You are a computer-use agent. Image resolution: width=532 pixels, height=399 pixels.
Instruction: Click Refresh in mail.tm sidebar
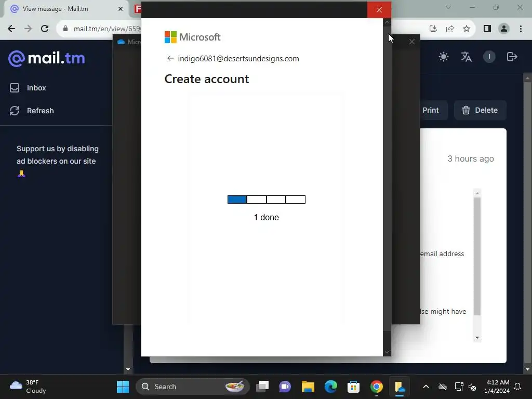coord(32,111)
